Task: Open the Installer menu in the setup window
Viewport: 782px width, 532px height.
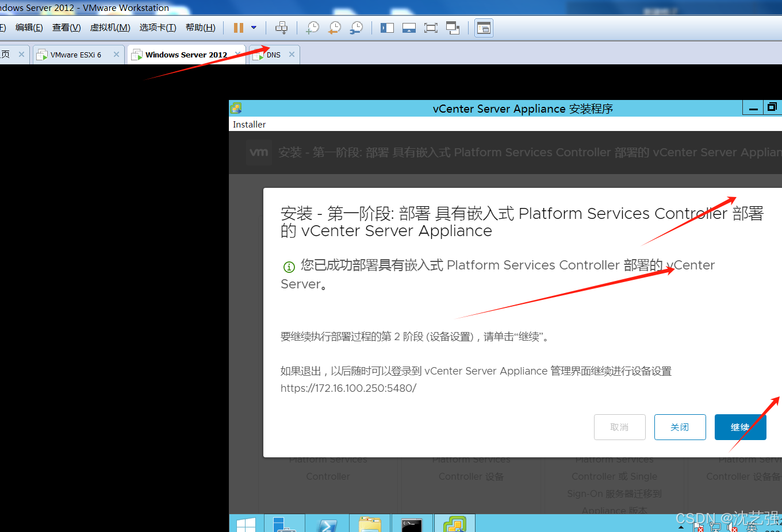Action: coord(249,124)
